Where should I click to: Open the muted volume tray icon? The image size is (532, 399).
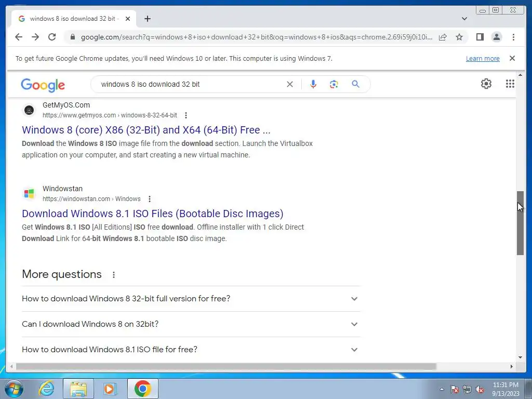pos(480,389)
